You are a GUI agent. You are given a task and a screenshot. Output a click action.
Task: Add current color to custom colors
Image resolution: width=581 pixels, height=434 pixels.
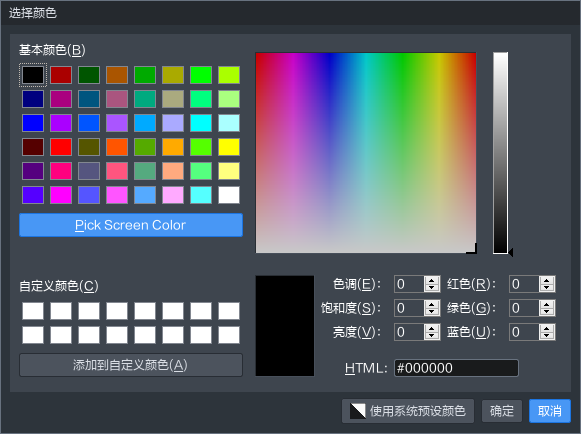(x=131, y=365)
